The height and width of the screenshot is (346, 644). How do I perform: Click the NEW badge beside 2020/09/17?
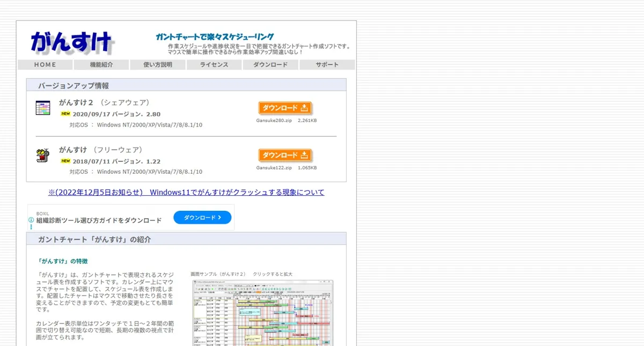65,114
